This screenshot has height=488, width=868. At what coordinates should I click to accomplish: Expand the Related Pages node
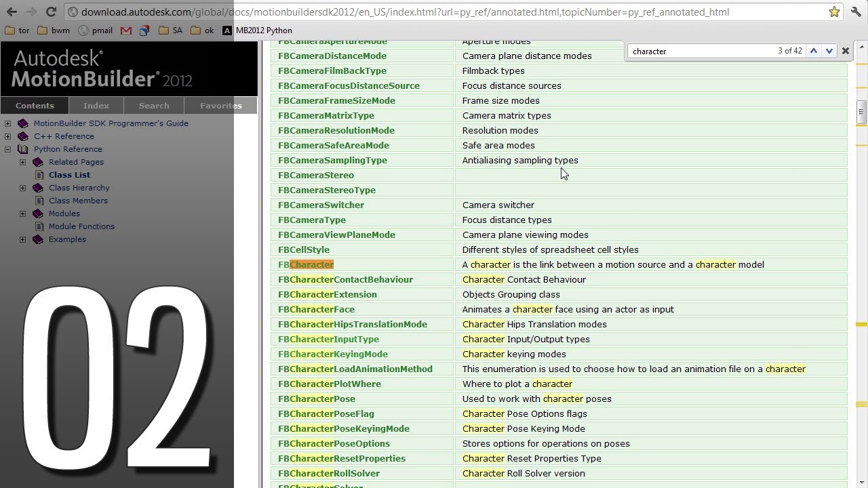click(x=22, y=162)
